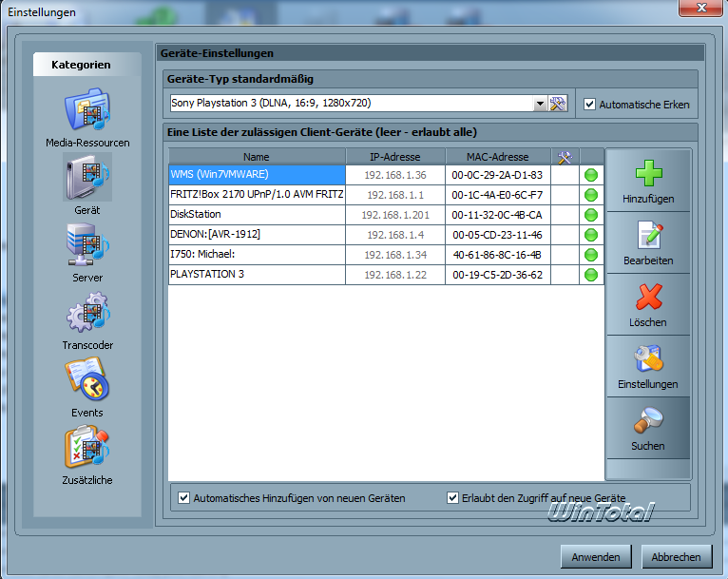Toggle green status for WMS (Win7VMWARE)
This screenshot has height=579, width=728.
pos(591,175)
